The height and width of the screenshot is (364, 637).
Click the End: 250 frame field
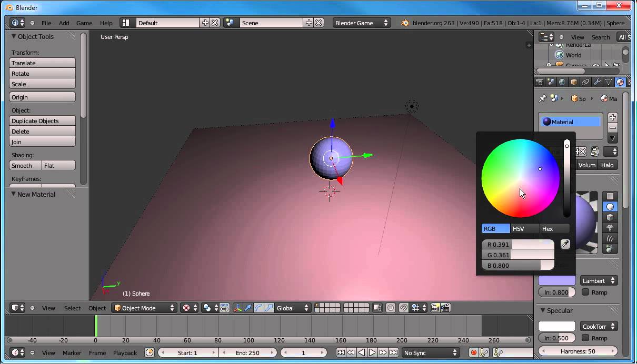coord(247,352)
